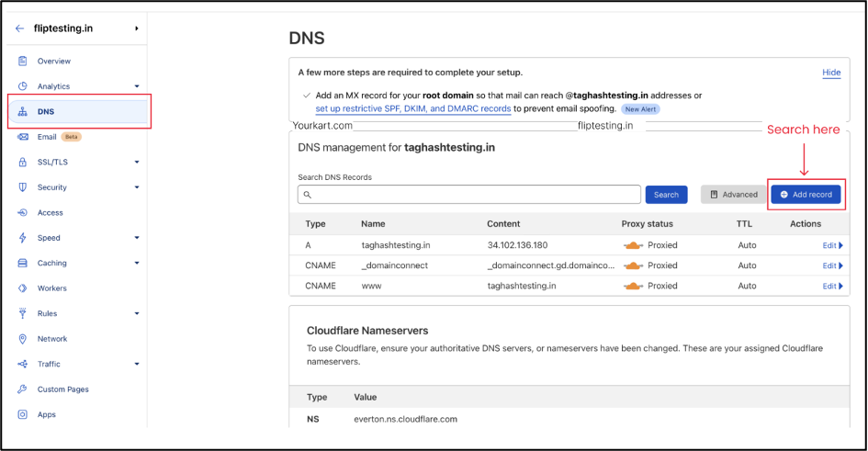Screen dimensions: 868x451
Task: Hide the setup steps notice
Action: (x=831, y=73)
